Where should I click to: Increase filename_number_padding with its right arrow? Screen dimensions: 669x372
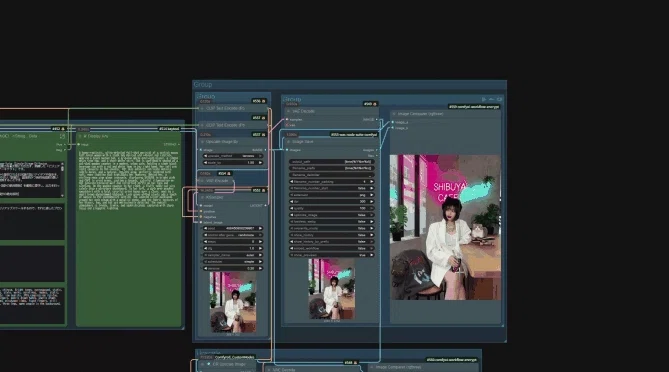click(x=372, y=182)
